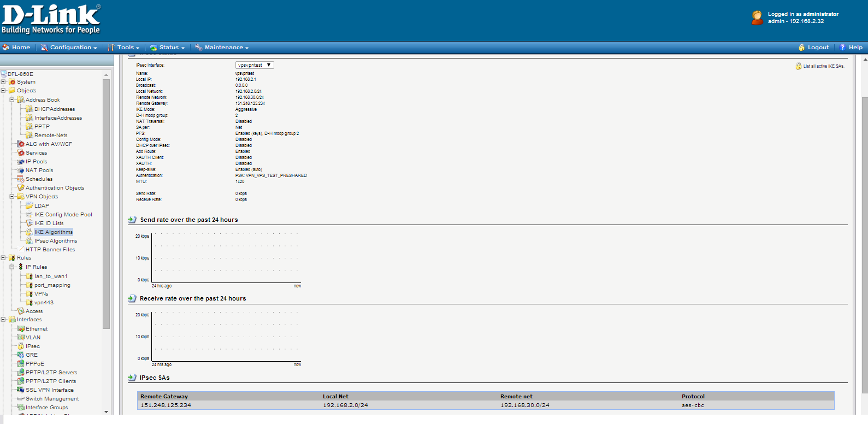868x424 pixels.
Task: Click the Home icon in toolbar
Action: (6, 48)
